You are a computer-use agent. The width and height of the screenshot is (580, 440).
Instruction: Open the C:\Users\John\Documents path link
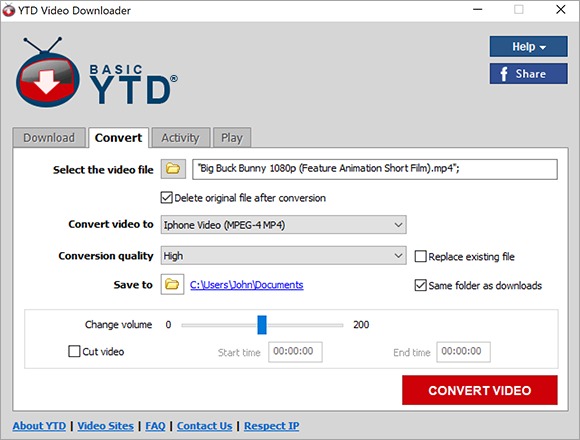[x=247, y=285]
